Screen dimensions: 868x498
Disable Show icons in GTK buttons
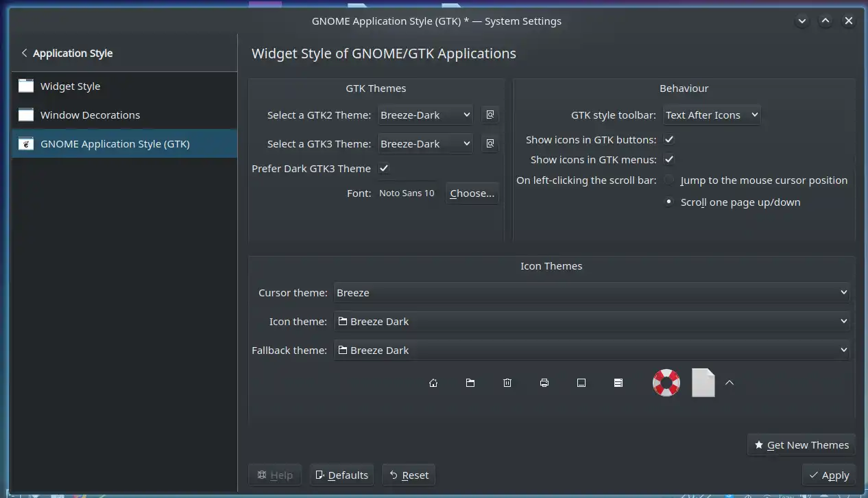pyautogui.click(x=669, y=140)
